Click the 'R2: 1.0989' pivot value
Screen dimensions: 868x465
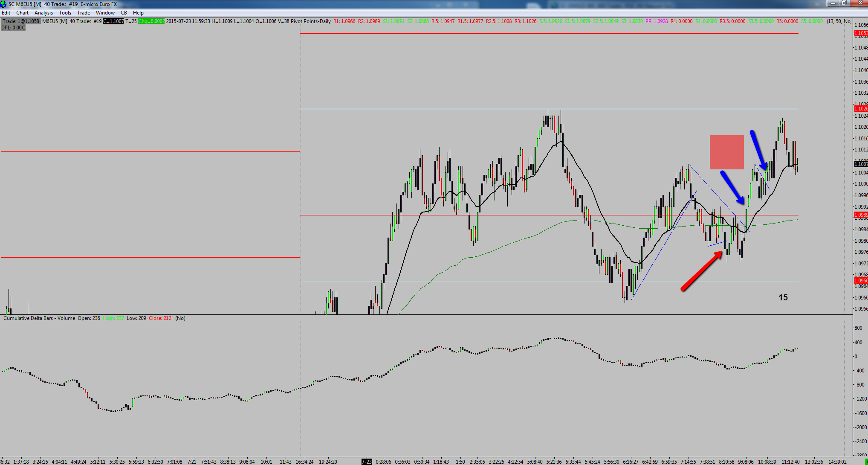click(369, 21)
